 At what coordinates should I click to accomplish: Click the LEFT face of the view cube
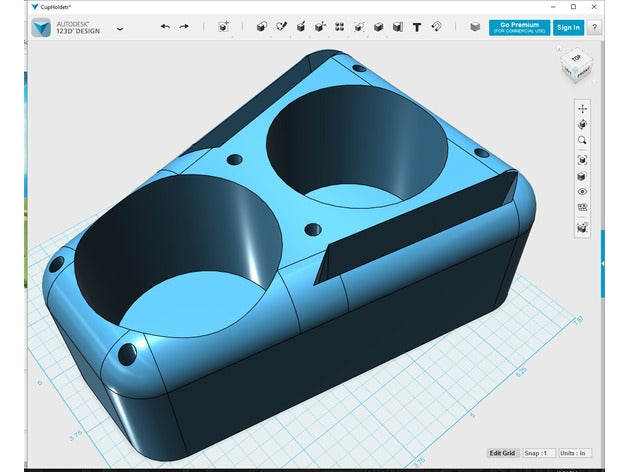click(x=568, y=71)
